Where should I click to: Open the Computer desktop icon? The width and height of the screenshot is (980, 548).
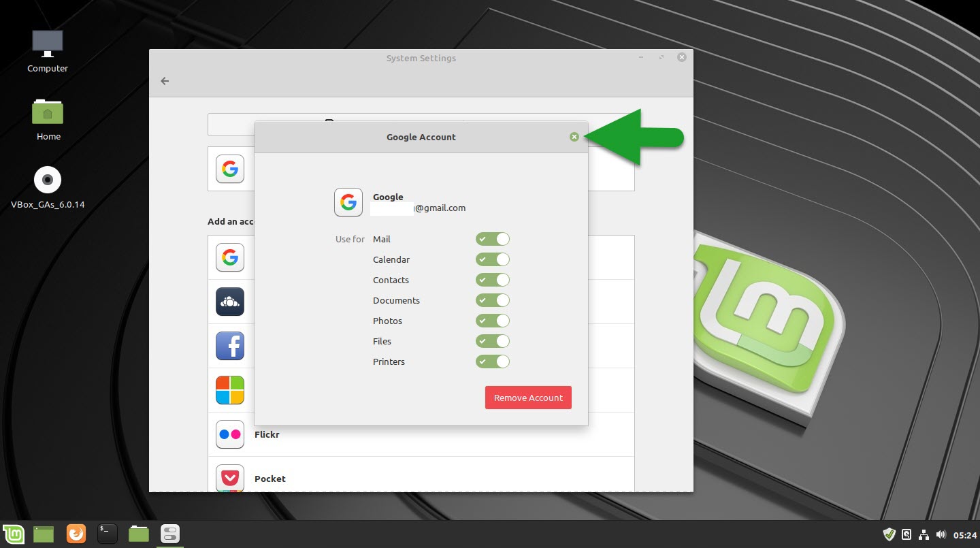(48, 51)
